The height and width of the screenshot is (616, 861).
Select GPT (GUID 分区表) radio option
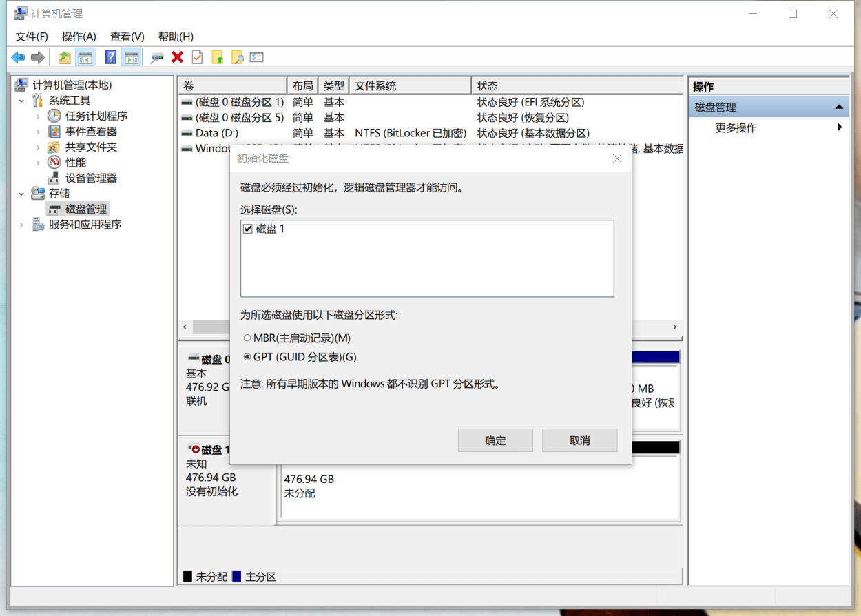pos(247,357)
